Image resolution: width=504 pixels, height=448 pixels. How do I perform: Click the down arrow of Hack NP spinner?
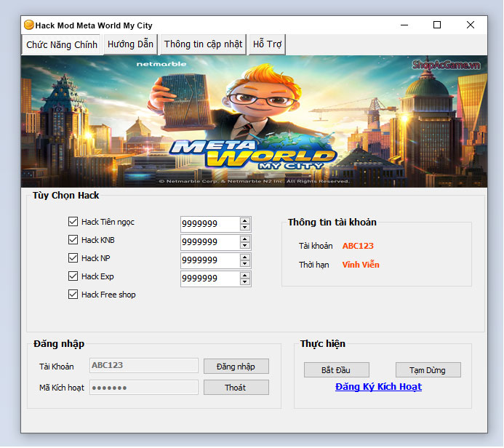point(245,264)
